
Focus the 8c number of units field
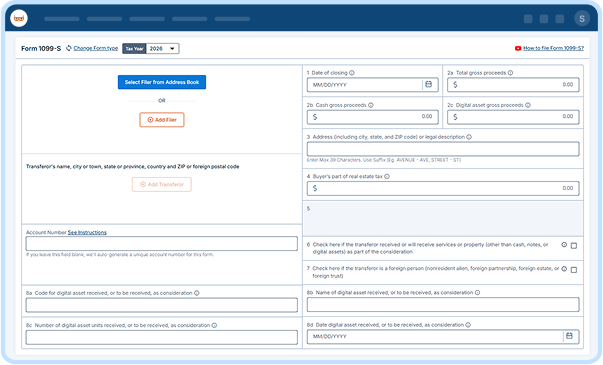pos(162,337)
